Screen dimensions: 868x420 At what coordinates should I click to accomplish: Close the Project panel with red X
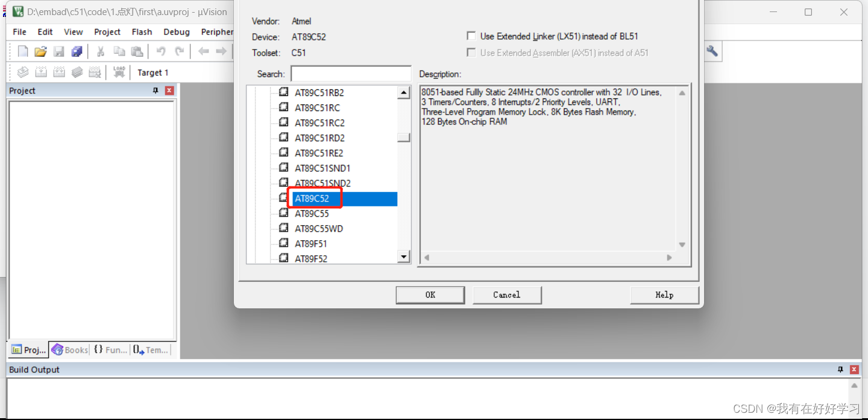(x=169, y=91)
